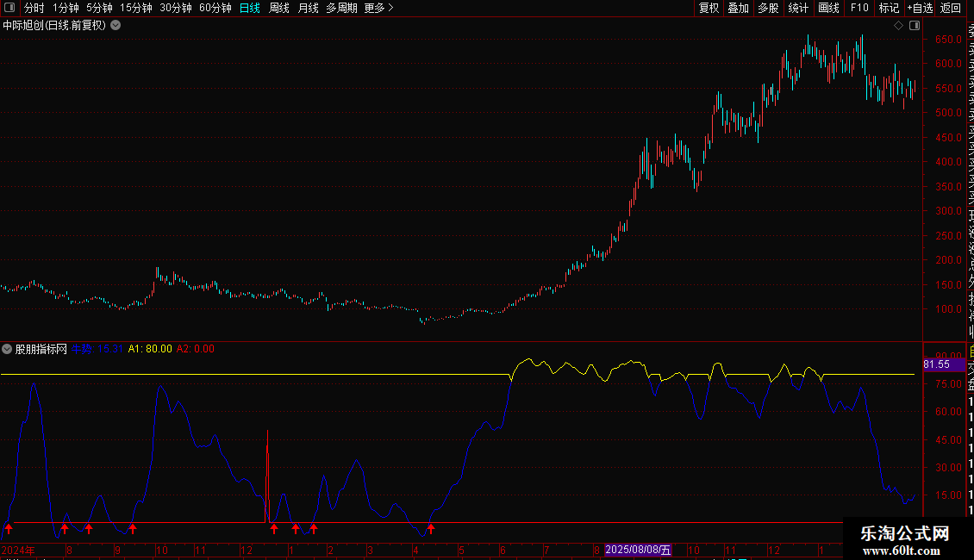
Task: Click the 2024年 time axis label
Action: point(18,550)
